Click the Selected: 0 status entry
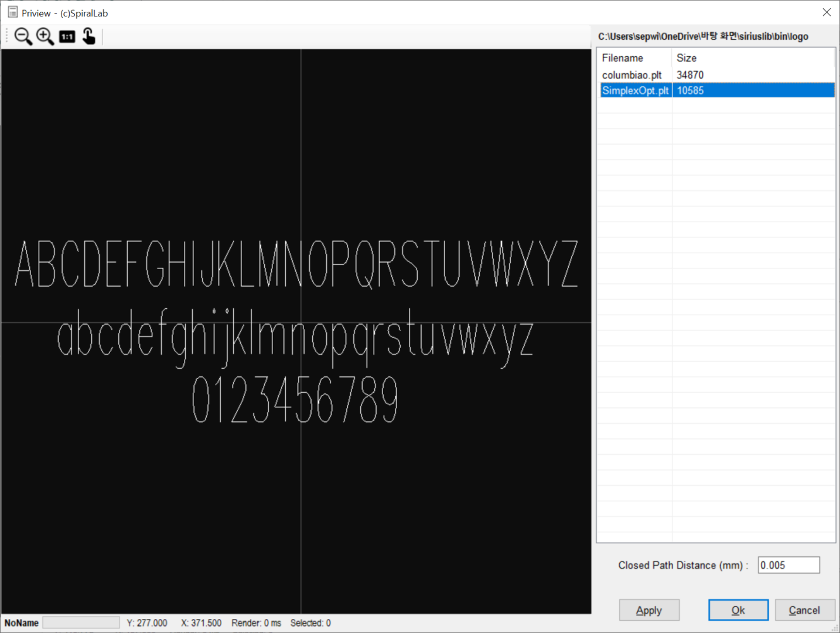 310,623
